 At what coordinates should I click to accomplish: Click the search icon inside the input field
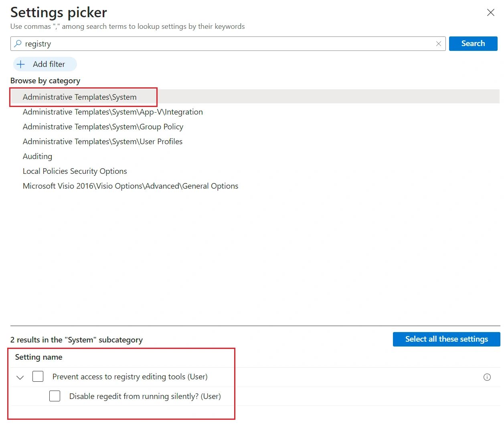[x=17, y=44]
